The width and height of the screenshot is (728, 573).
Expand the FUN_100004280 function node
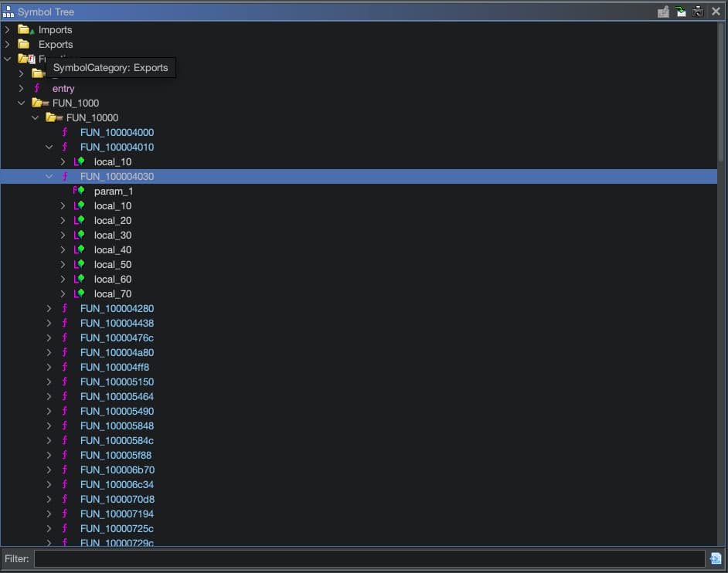click(x=49, y=309)
